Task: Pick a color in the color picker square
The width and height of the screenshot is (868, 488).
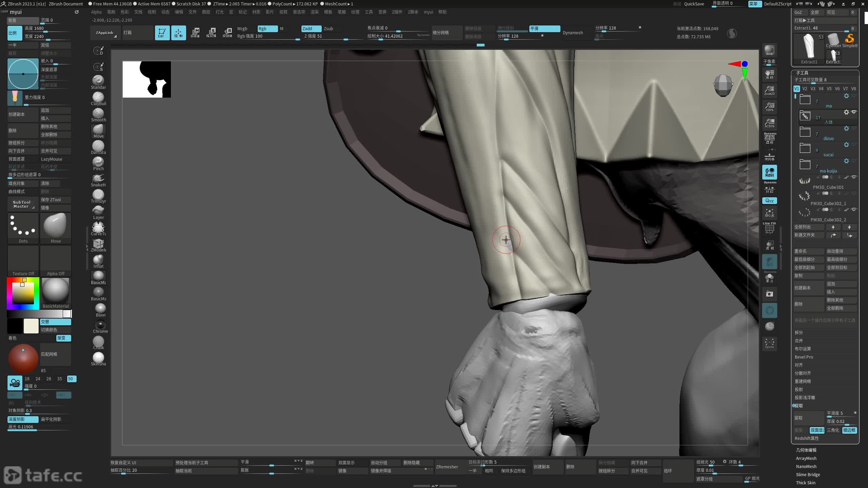Action: 23,293
